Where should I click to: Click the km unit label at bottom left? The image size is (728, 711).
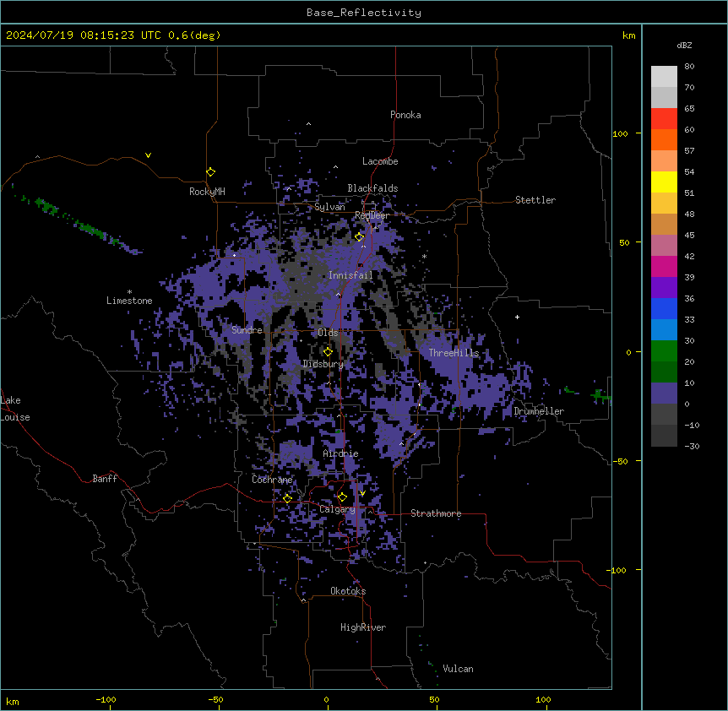point(13,702)
